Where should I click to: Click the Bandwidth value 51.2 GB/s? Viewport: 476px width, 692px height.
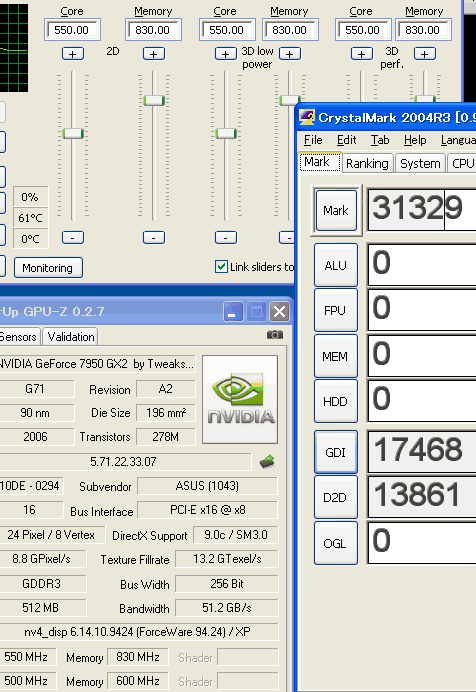click(227, 608)
